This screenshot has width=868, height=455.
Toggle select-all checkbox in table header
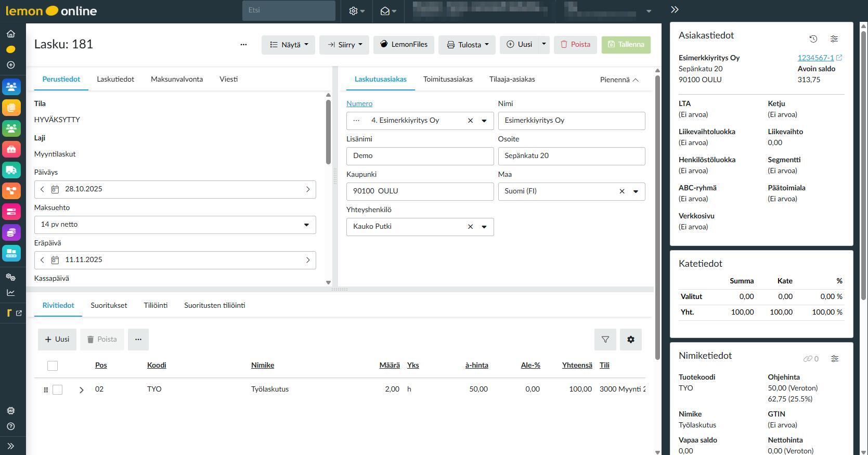click(x=53, y=366)
